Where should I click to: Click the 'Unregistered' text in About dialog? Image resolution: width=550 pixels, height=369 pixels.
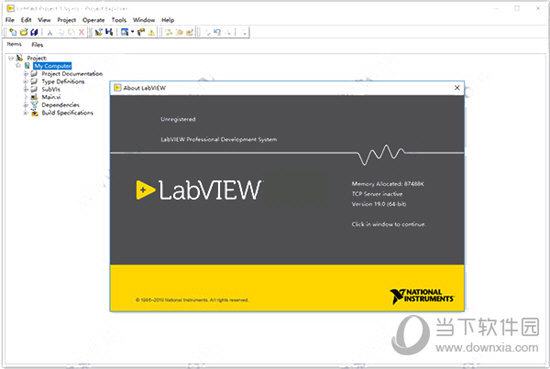pyautogui.click(x=178, y=119)
